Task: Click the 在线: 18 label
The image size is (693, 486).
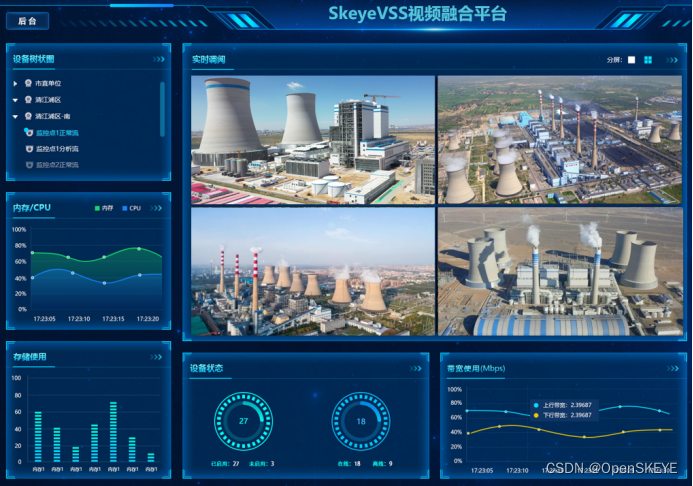Action: point(349,463)
